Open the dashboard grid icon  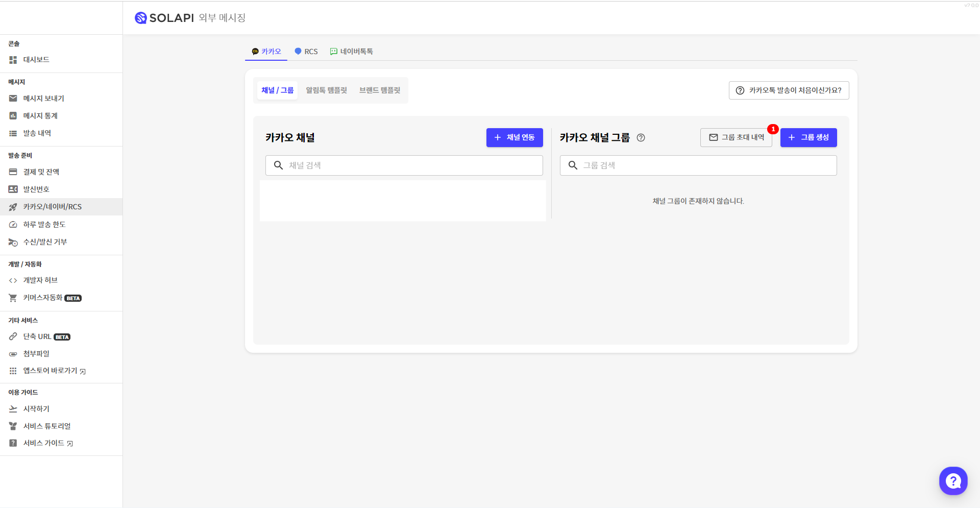pos(13,60)
